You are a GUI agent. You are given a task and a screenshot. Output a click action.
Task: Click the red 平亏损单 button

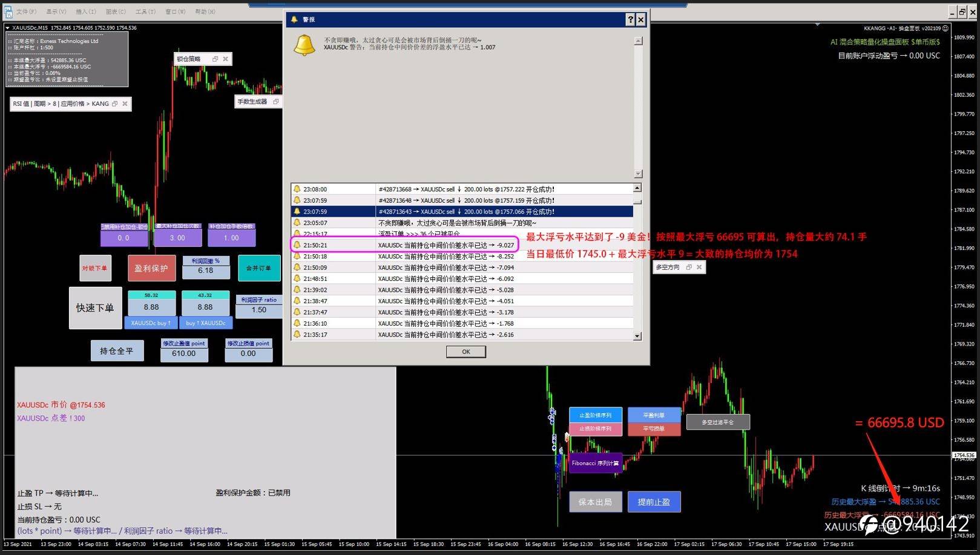pos(654,429)
